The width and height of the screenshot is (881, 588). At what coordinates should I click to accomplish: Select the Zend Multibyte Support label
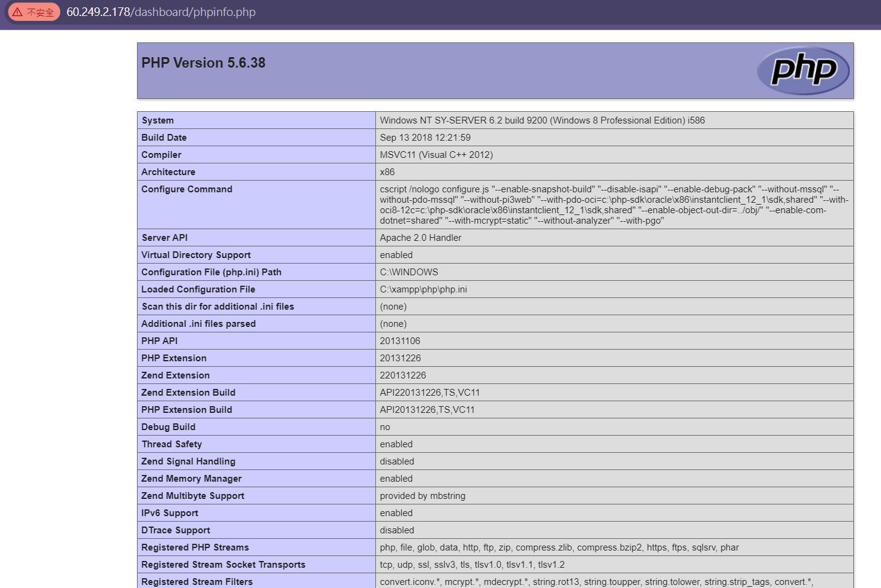coord(193,496)
